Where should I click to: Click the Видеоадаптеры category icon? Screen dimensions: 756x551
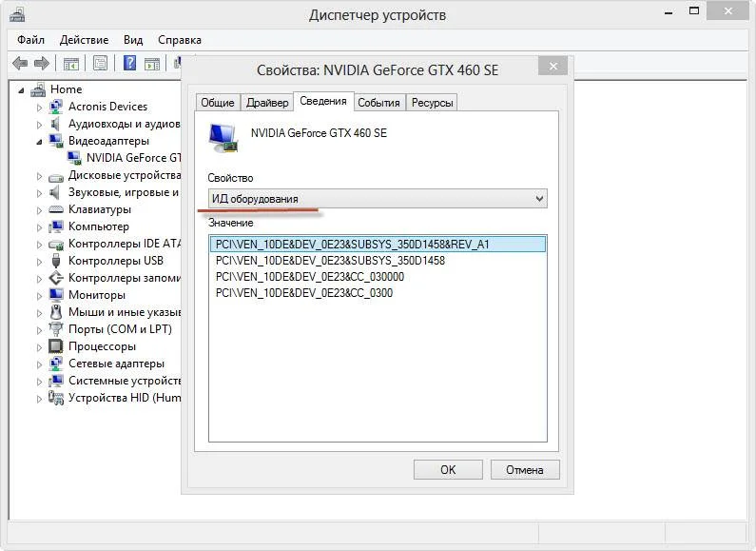(56, 141)
